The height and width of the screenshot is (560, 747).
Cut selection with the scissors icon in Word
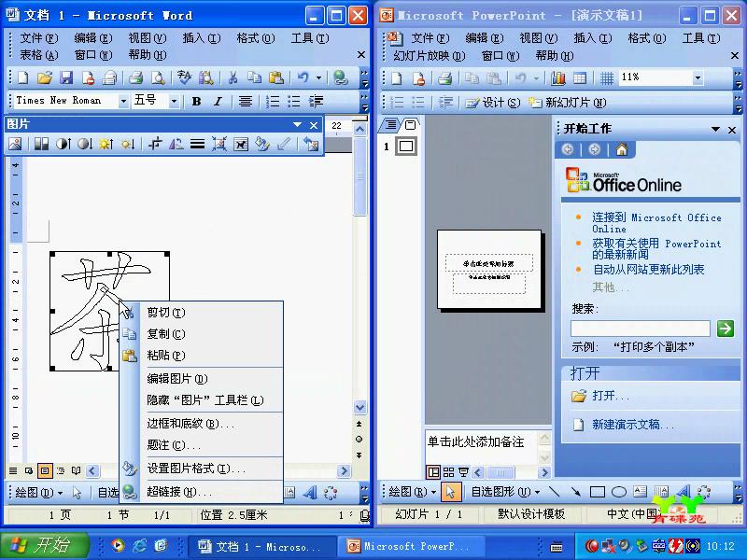[233, 77]
